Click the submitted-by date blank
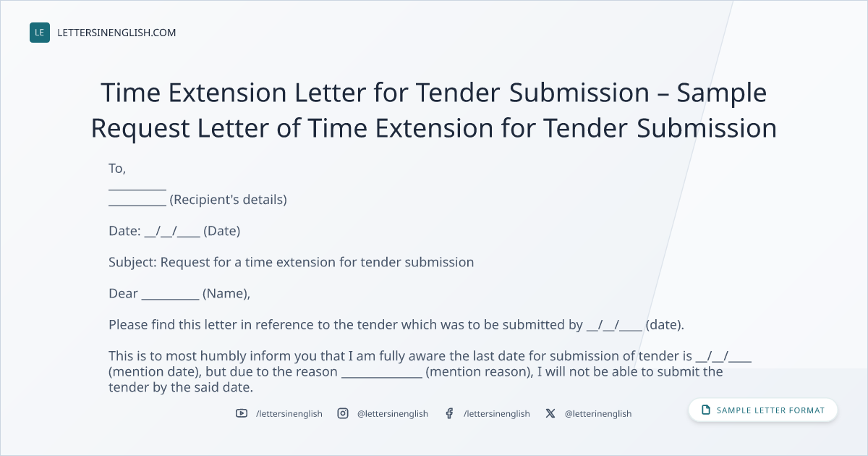This screenshot has height=456, width=868. click(614, 326)
